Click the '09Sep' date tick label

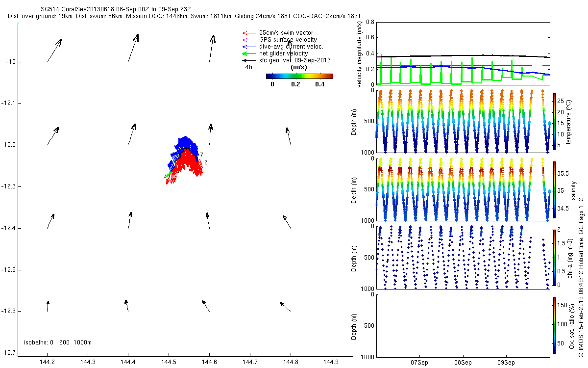coord(506,363)
